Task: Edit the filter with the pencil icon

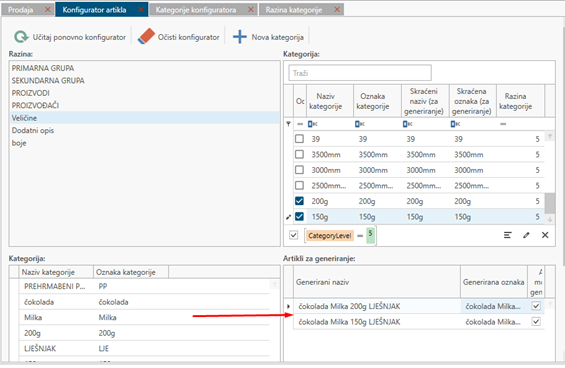Action: point(526,235)
